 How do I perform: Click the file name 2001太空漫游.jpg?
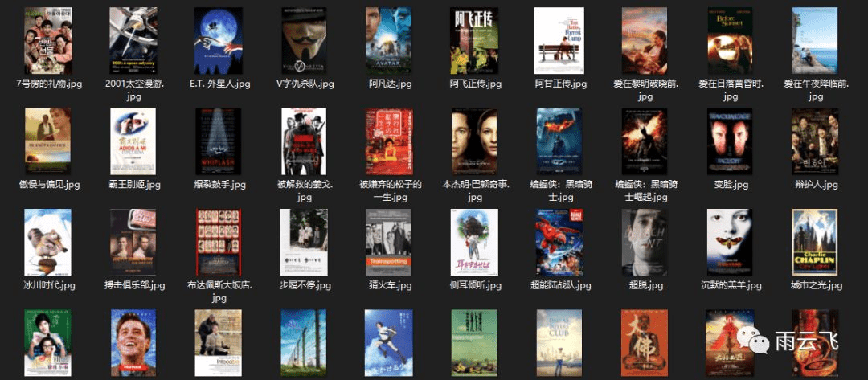133,90
